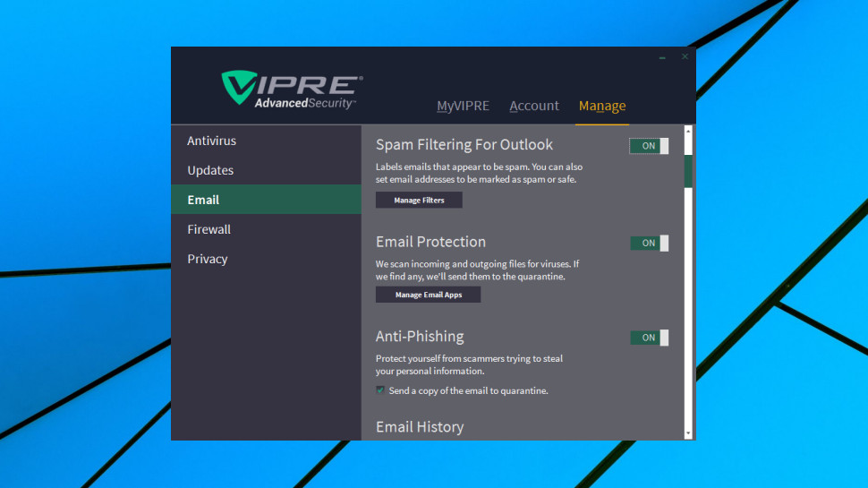Screen dimensions: 868x488
Task: Click the Email Protection heading
Action: click(x=430, y=242)
